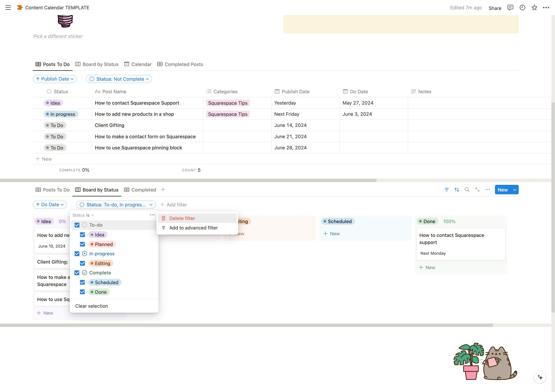This screenshot has height=392, width=555.
Task: Open database as full page icon
Action: [477, 190]
